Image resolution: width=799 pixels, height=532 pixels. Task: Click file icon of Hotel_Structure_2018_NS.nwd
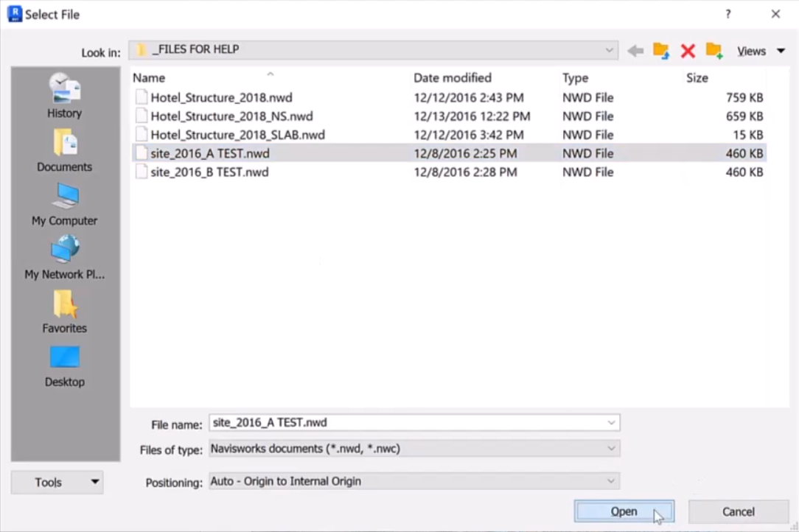141,116
